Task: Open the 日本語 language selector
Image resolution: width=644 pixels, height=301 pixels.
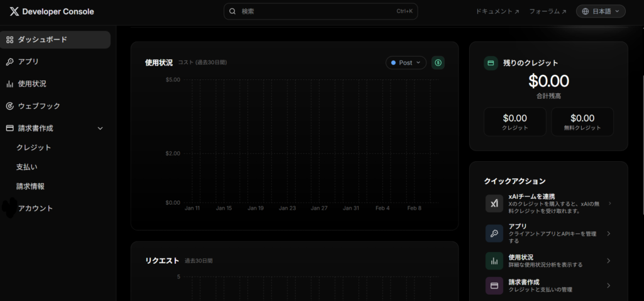Action: tap(601, 11)
